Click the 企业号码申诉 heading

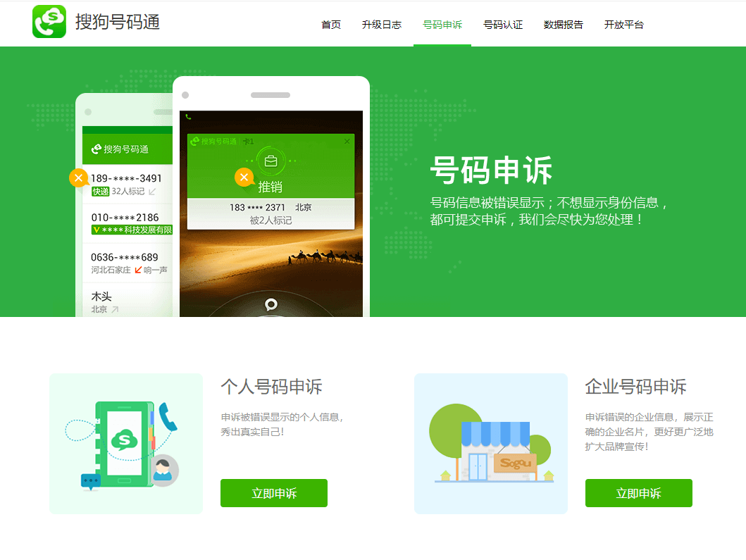[635, 386]
